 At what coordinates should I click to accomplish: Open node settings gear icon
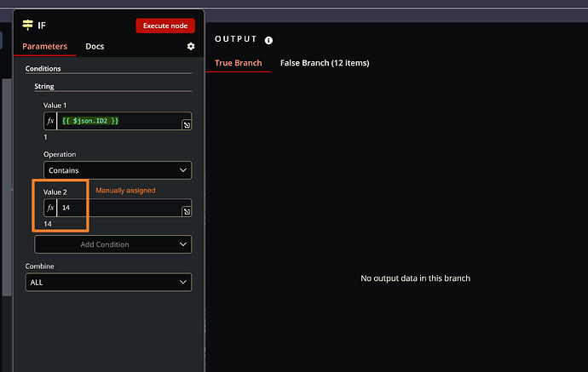pyautogui.click(x=191, y=46)
